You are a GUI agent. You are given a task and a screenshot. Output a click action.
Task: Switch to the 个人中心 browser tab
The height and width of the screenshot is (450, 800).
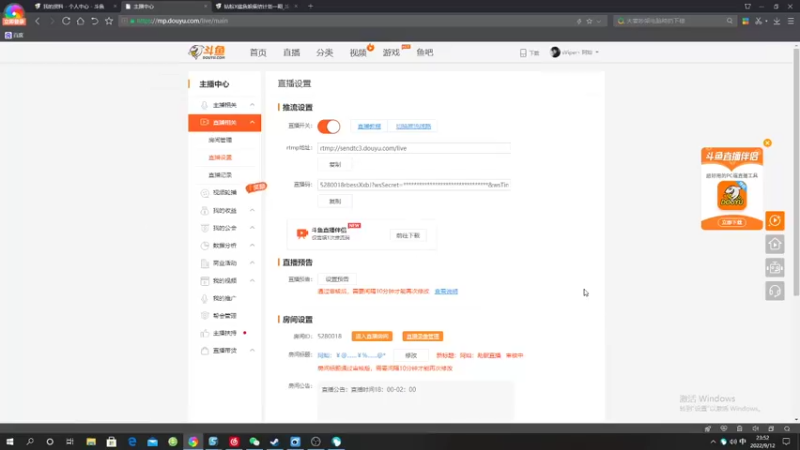click(74, 6)
